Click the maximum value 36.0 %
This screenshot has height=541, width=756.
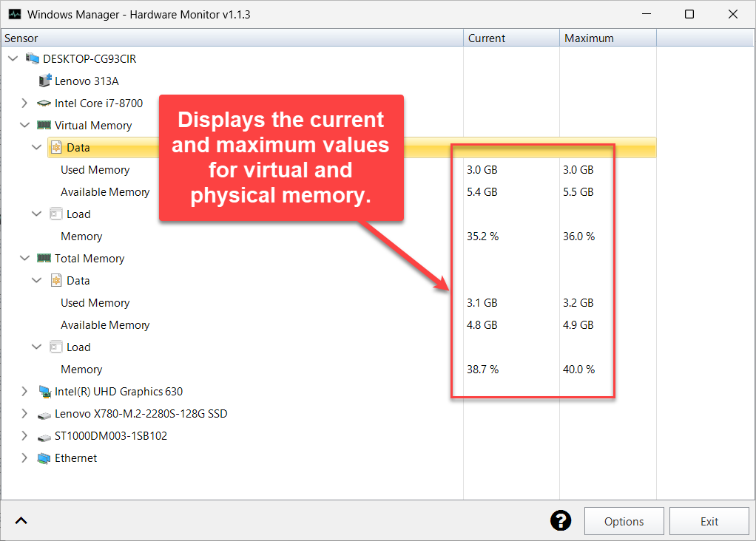[x=578, y=236]
